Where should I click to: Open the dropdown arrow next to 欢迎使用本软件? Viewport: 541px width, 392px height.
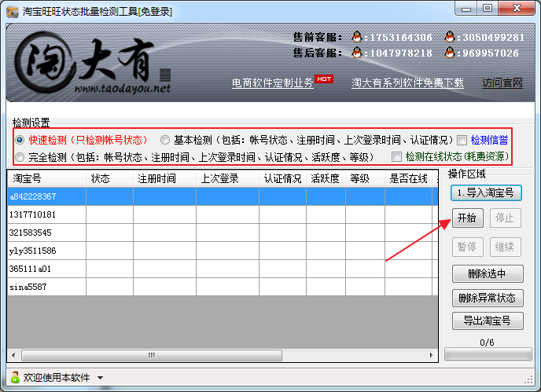100,378
